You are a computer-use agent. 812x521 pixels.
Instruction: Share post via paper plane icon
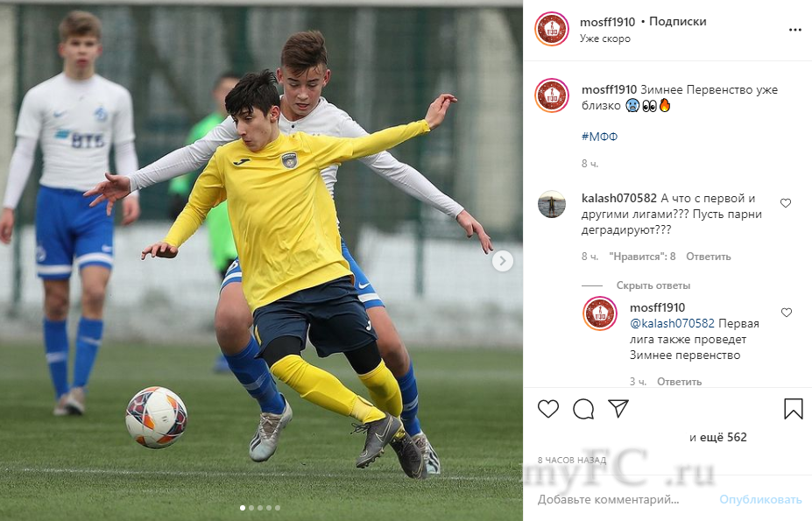point(618,409)
